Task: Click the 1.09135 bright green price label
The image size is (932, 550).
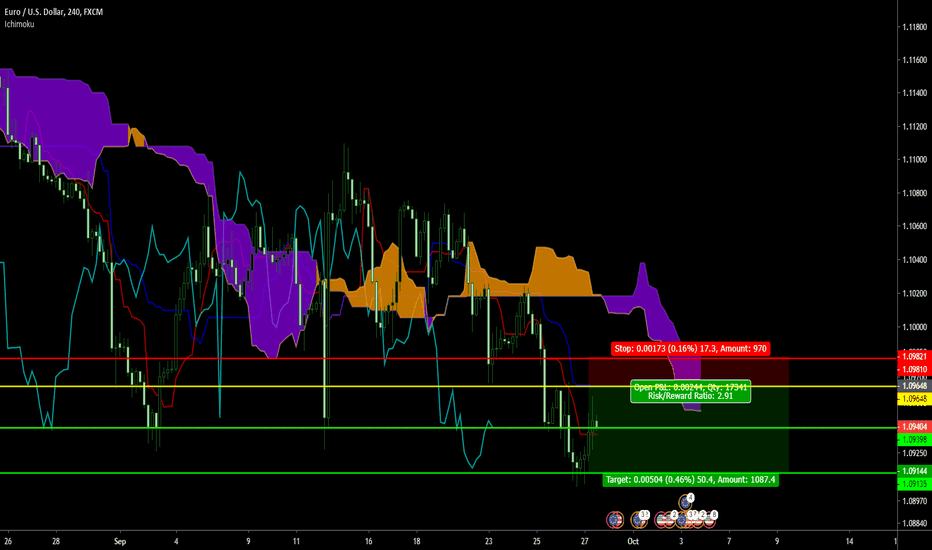Action: click(914, 484)
